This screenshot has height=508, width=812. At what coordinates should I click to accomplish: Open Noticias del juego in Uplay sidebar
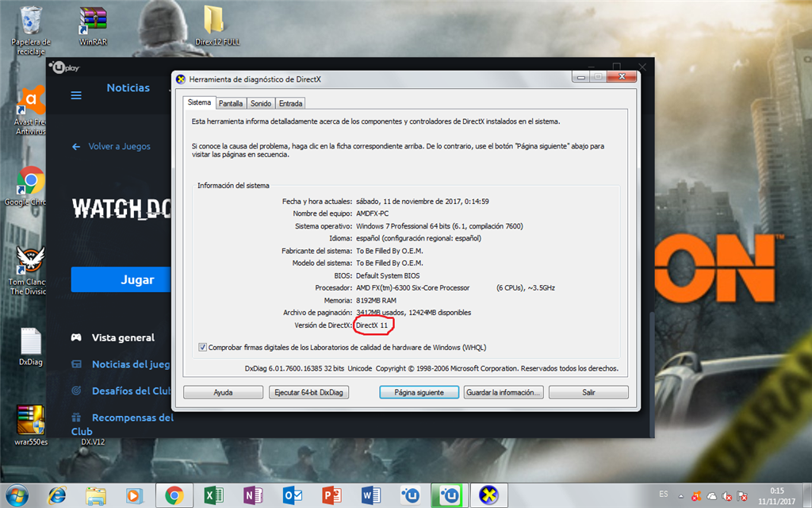[121, 364]
